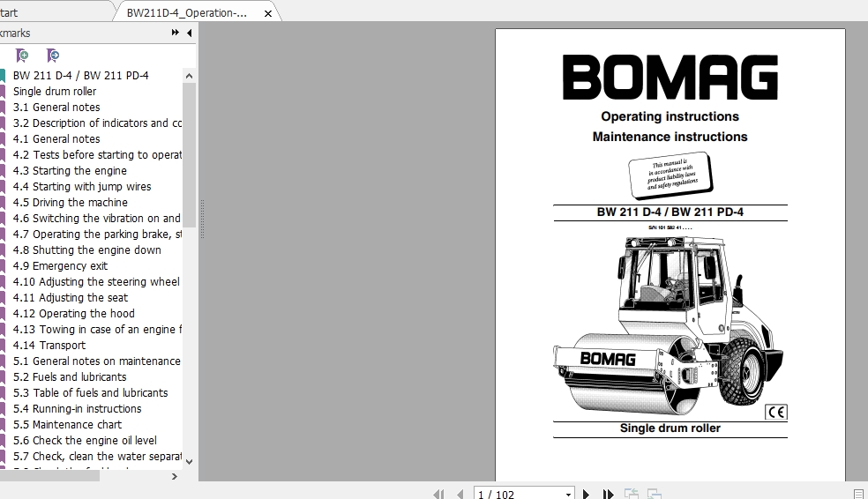This screenshot has height=499, width=868.
Task: Click the CE mark on the page
Action: click(776, 412)
